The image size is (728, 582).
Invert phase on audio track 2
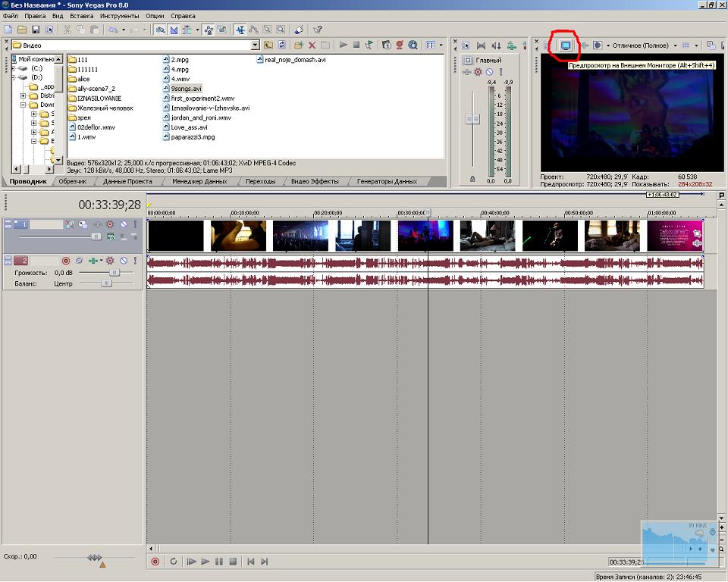pyautogui.click(x=79, y=261)
